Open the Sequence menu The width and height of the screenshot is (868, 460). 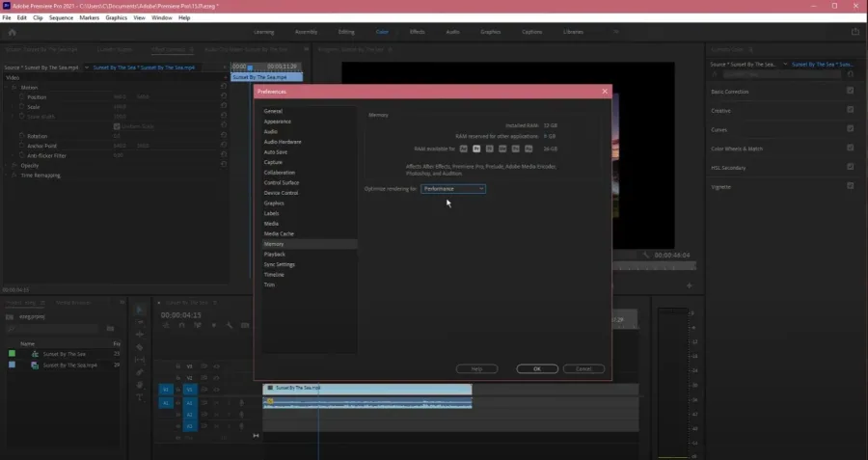click(61, 17)
